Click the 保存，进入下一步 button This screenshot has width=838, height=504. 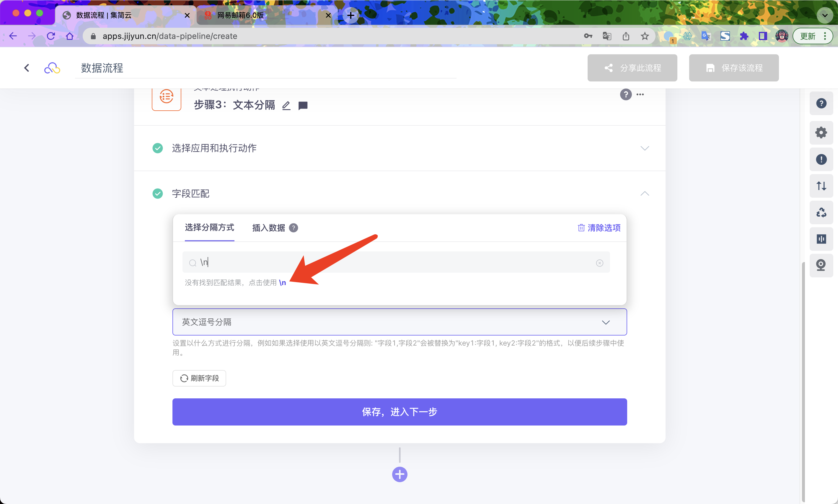(399, 412)
